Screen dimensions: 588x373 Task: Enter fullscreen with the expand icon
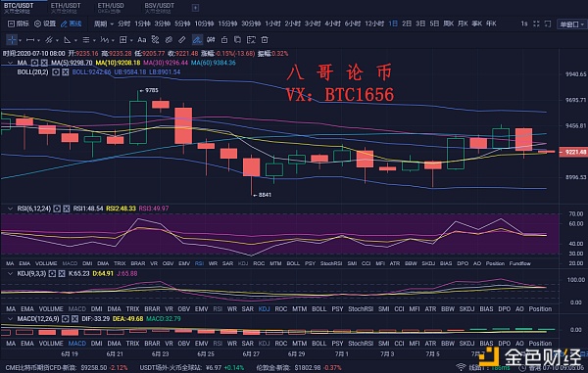pyautogui.click(x=536, y=23)
